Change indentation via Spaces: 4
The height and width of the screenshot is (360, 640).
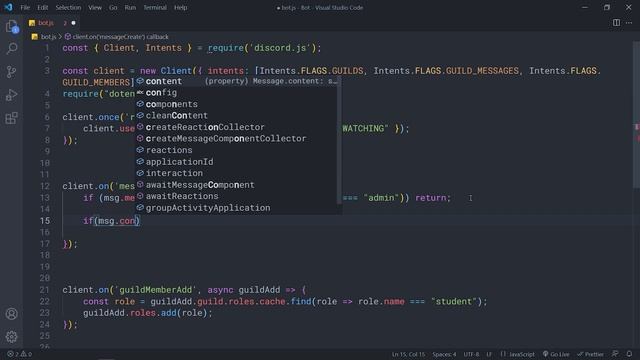(x=444, y=354)
